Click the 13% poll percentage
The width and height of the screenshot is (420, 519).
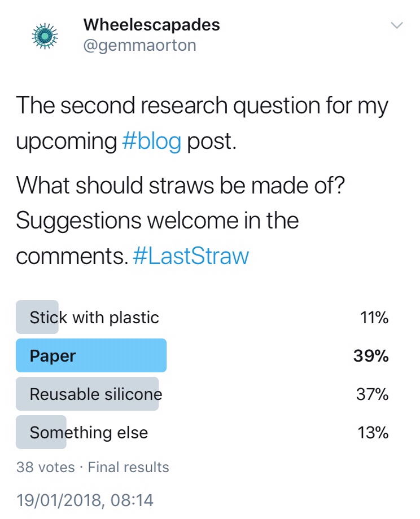coord(373,433)
